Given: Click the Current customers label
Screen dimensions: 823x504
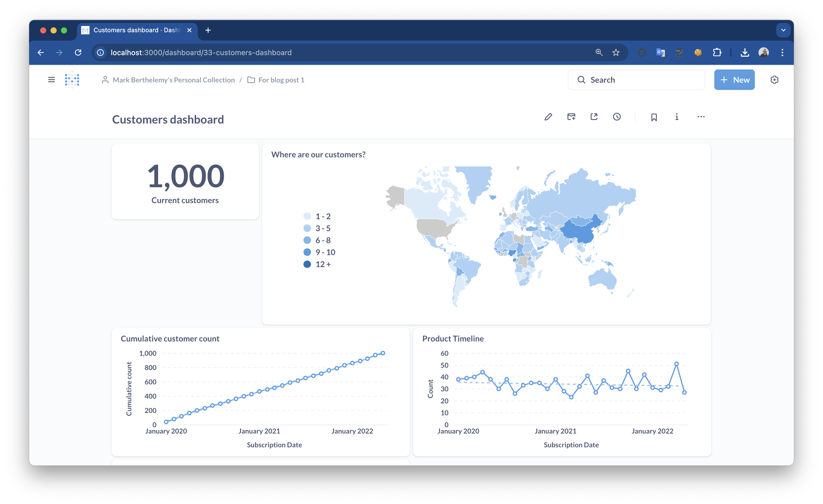Looking at the screenshot, I should pos(185,200).
